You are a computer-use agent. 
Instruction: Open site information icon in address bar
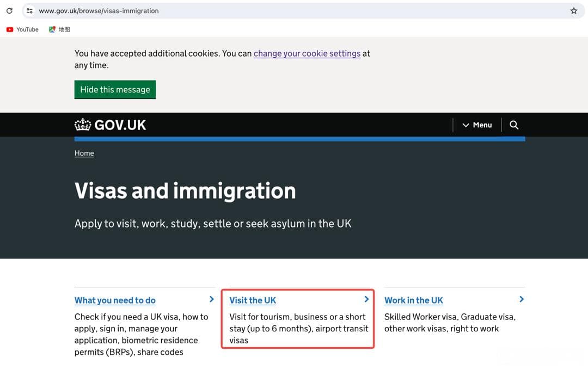pyautogui.click(x=29, y=10)
